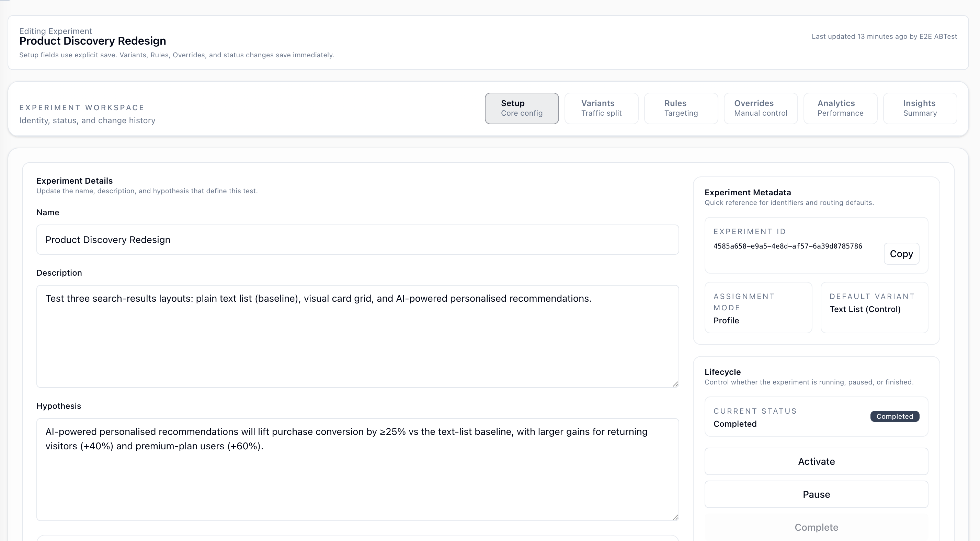Open the Analytics Performance tab

(x=840, y=108)
